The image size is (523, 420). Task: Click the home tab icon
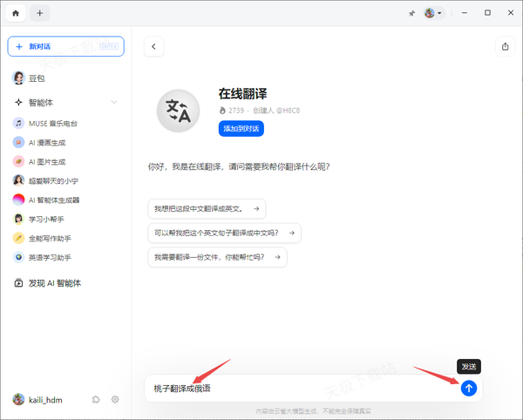(16, 13)
